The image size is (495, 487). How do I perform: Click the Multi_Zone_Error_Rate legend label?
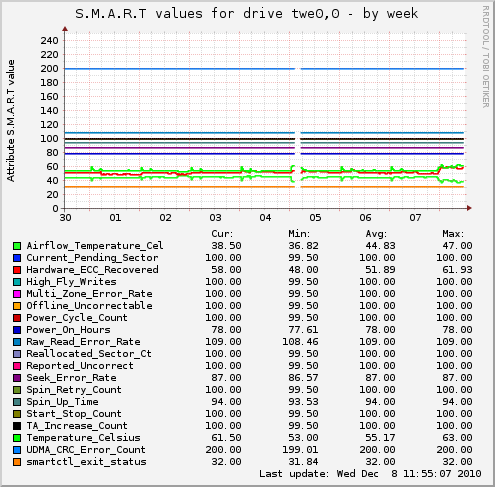tap(89, 294)
